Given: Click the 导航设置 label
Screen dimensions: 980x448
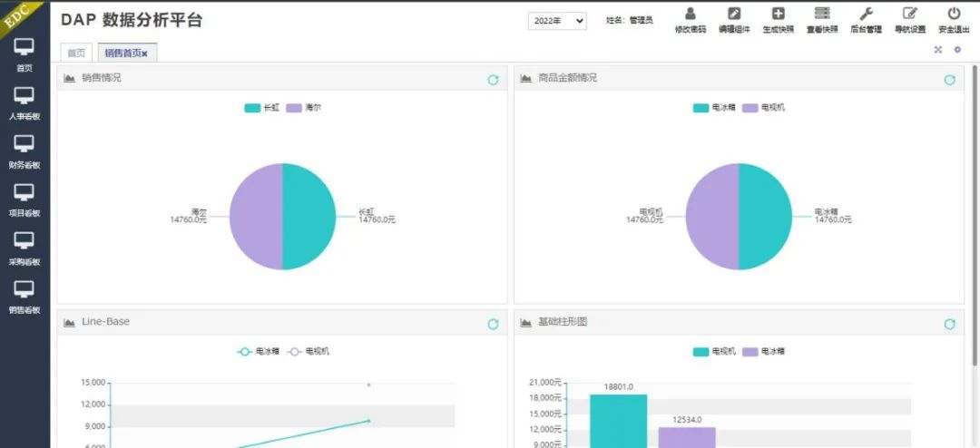Looking at the screenshot, I should coord(910,29).
